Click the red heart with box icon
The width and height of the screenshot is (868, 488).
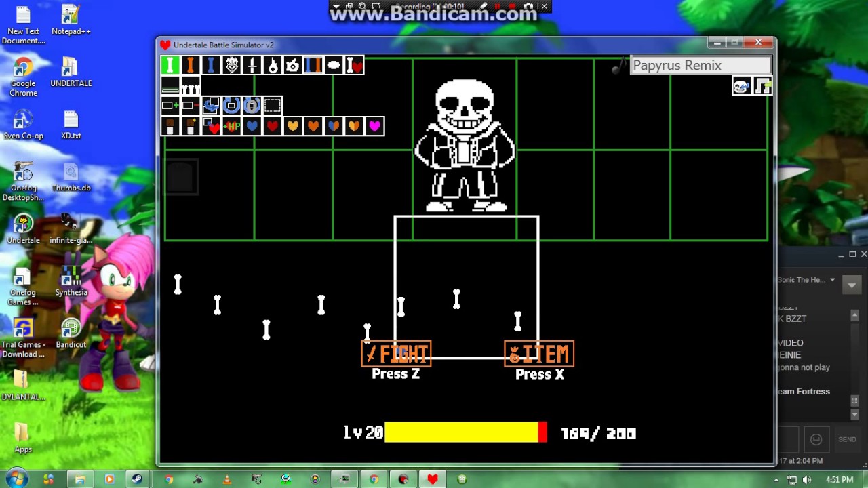coord(211,126)
